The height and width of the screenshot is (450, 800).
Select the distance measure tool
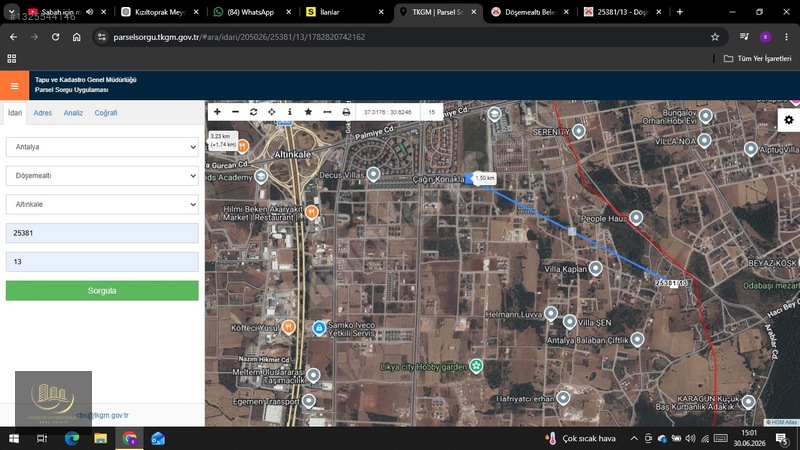(x=327, y=112)
